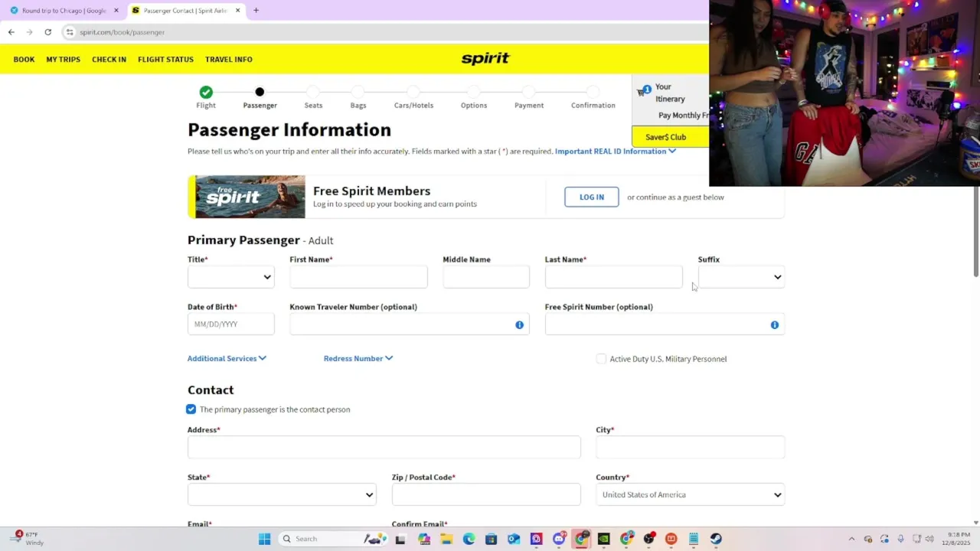Open TRAVEL INFO menu
The height and width of the screenshot is (551, 980).
[228, 59]
